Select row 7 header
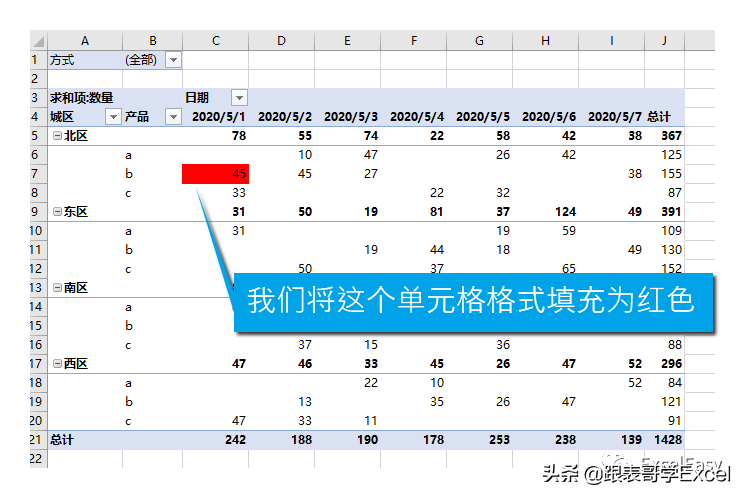Screen dimensions: 745x498 [38, 174]
